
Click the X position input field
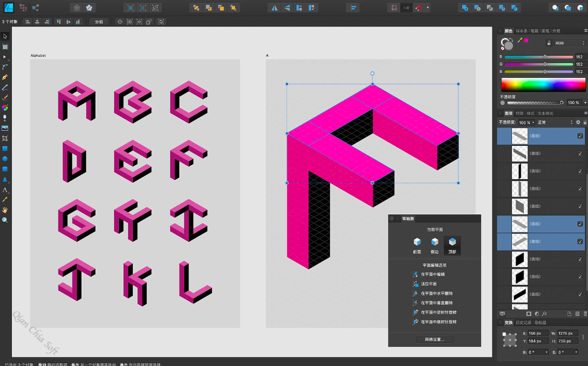point(537,333)
